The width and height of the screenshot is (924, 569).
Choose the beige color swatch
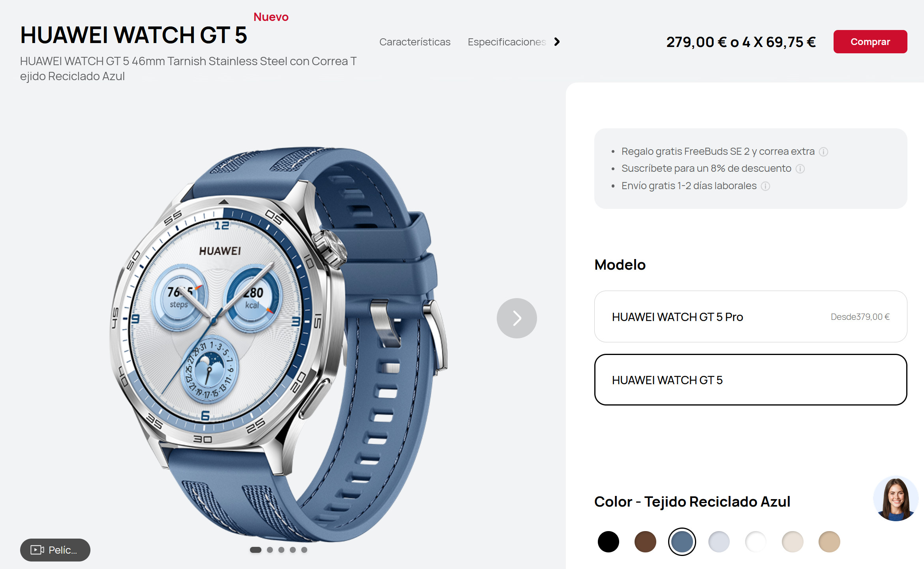[793, 542]
